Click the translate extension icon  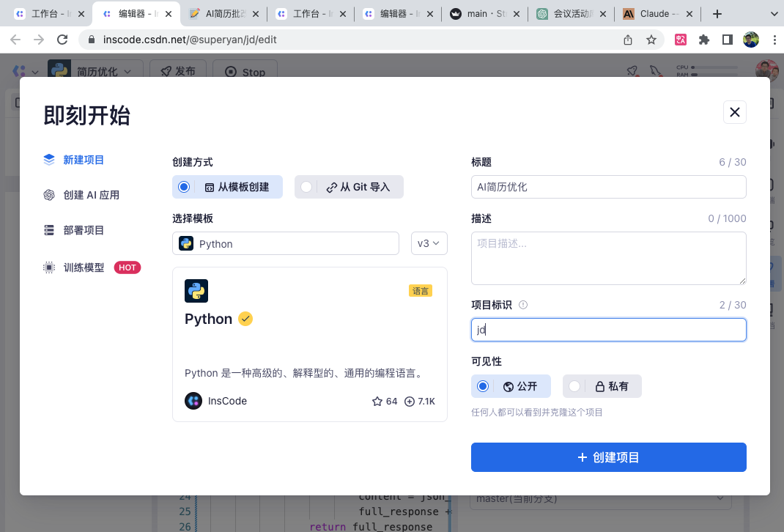(681, 40)
